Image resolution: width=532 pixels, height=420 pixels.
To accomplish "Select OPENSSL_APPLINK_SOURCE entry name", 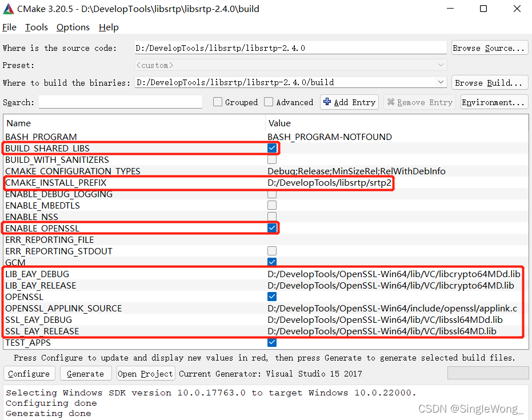I will click(x=63, y=309).
